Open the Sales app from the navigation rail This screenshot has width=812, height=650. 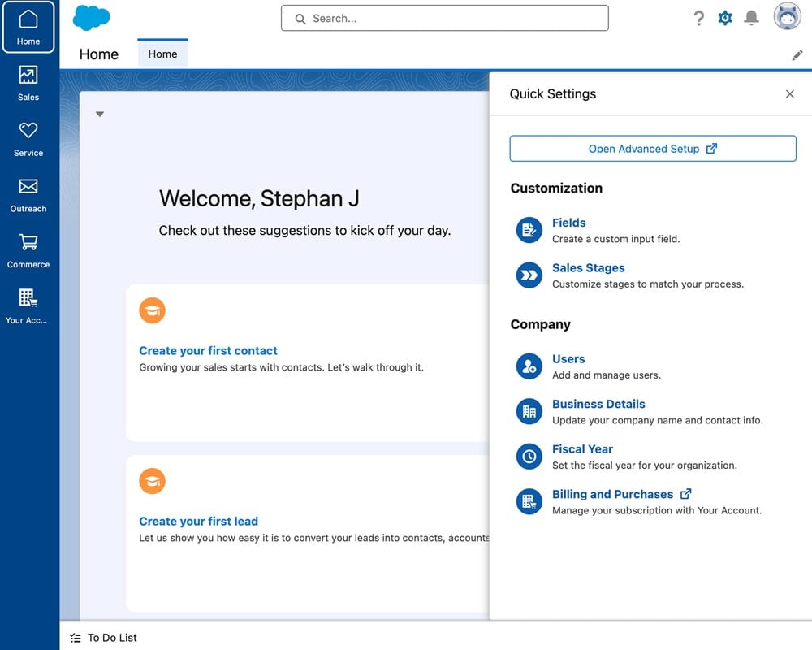[28, 82]
